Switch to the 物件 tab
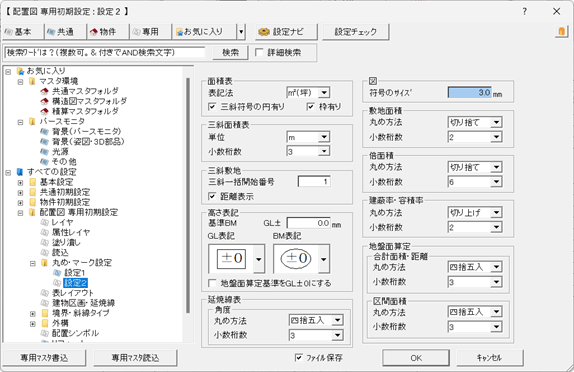 point(108,32)
